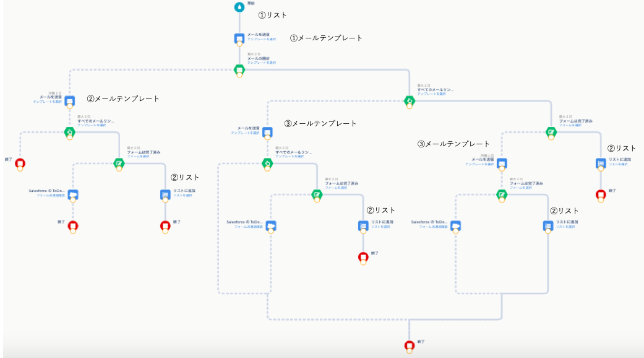This screenshot has height=358, width=644.
Task: Click テンプレートを選択 beside ②メールテンプレート email node
Action: click(x=48, y=102)
